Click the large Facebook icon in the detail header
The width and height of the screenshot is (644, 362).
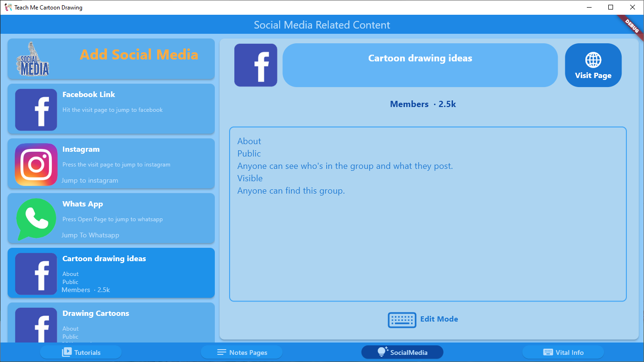(256, 65)
